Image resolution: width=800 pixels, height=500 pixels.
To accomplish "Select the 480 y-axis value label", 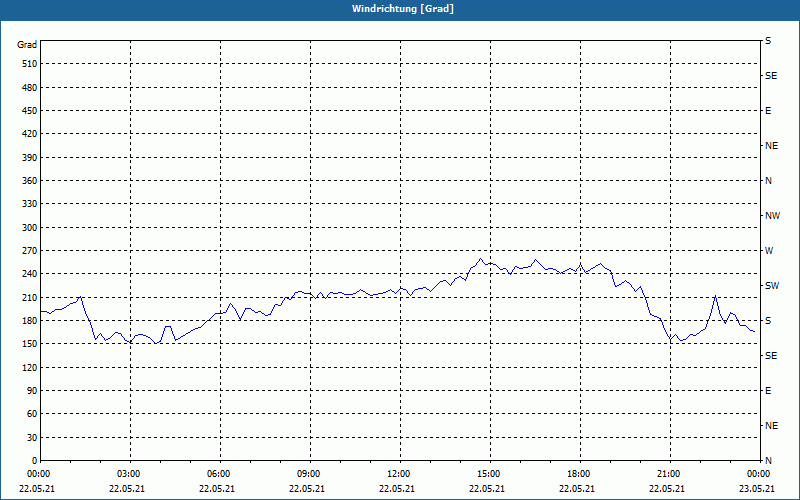I will click(x=30, y=88).
